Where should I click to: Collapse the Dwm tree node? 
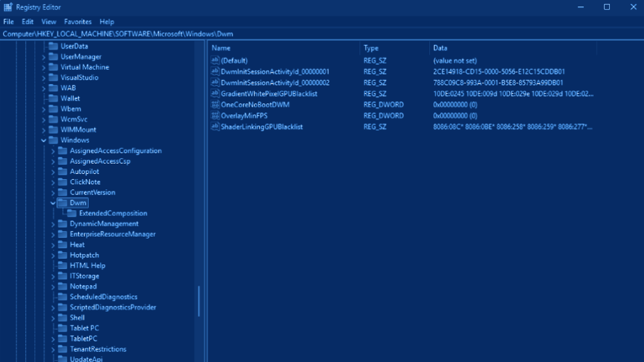click(x=53, y=203)
